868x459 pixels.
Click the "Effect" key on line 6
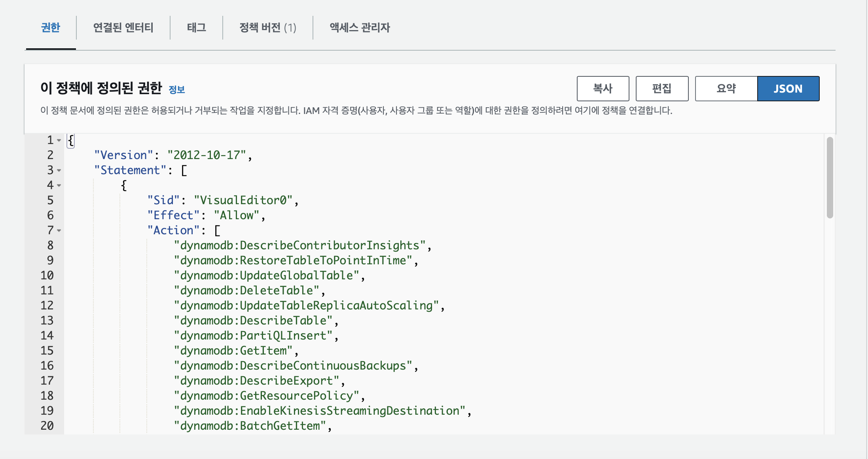tap(173, 215)
